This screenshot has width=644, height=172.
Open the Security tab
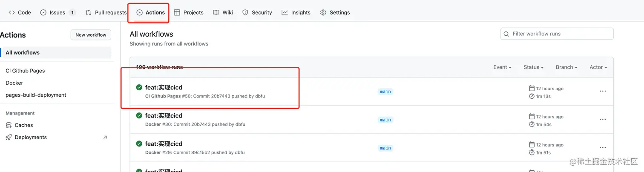257,12
